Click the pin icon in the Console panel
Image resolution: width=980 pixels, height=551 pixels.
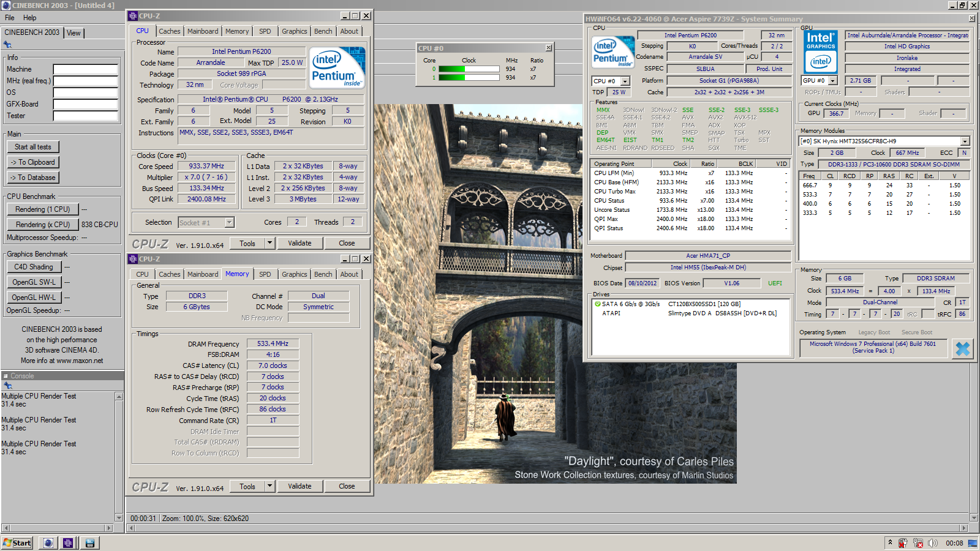[x=7, y=386]
